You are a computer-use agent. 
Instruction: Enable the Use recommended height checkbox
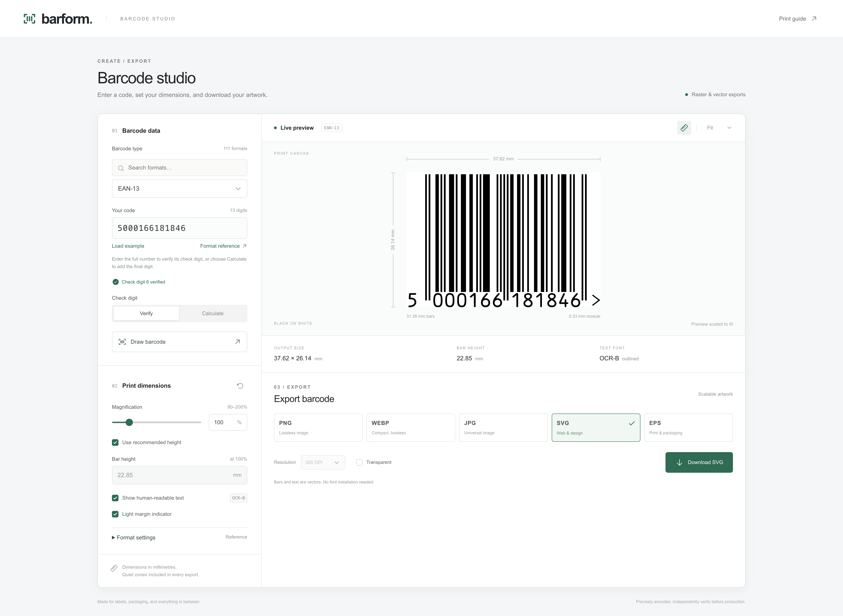click(x=115, y=443)
